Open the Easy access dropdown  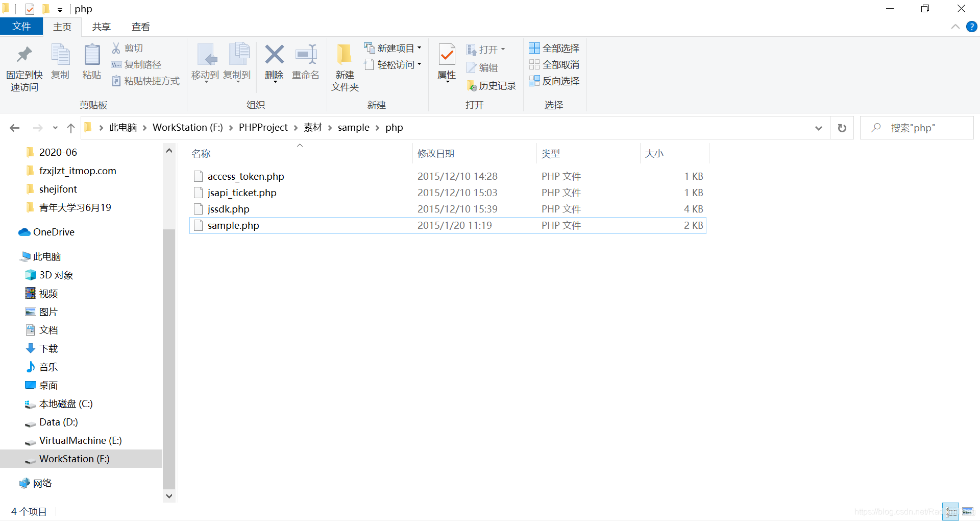coord(393,64)
